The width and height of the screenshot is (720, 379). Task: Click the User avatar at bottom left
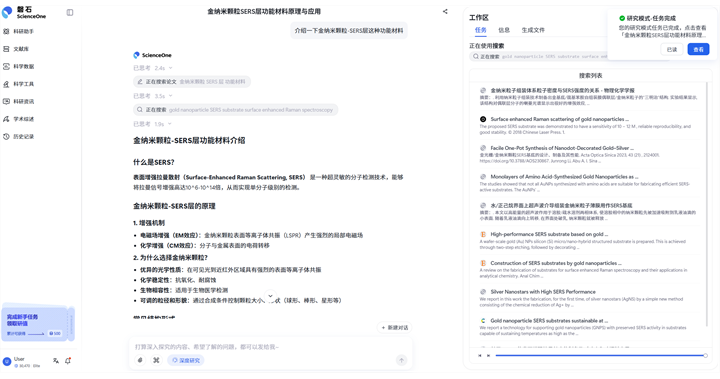point(7,362)
